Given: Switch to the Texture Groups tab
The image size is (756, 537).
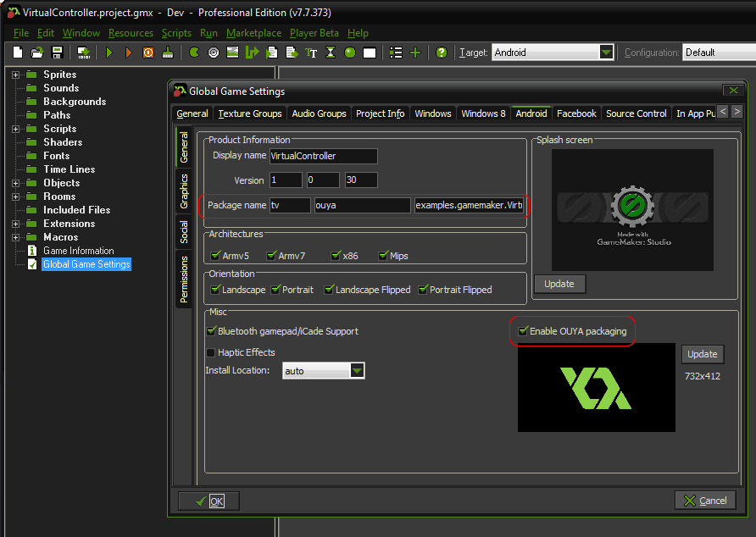Looking at the screenshot, I should (x=250, y=112).
